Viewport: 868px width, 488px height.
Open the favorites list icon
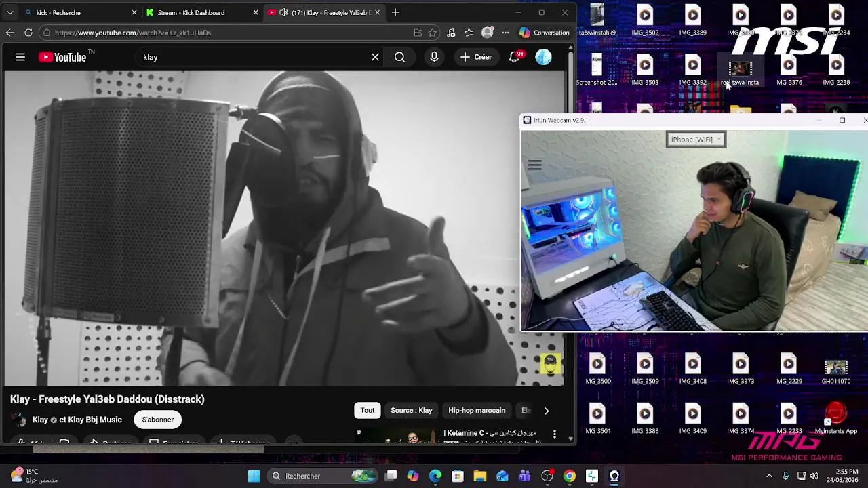pos(469,33)
